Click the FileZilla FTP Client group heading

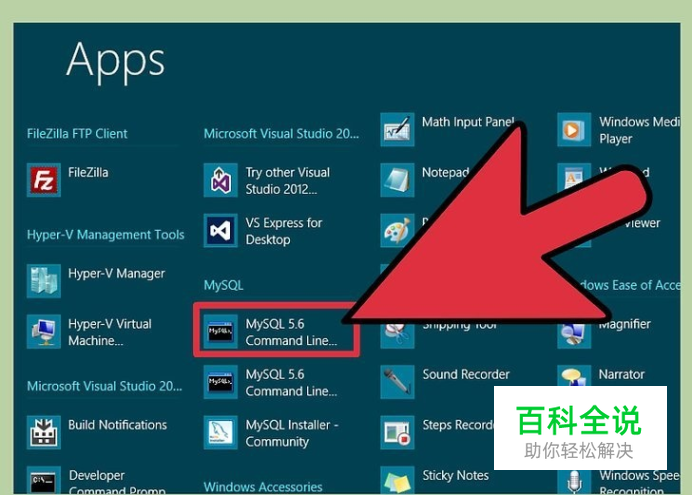(x=77, y=134)
